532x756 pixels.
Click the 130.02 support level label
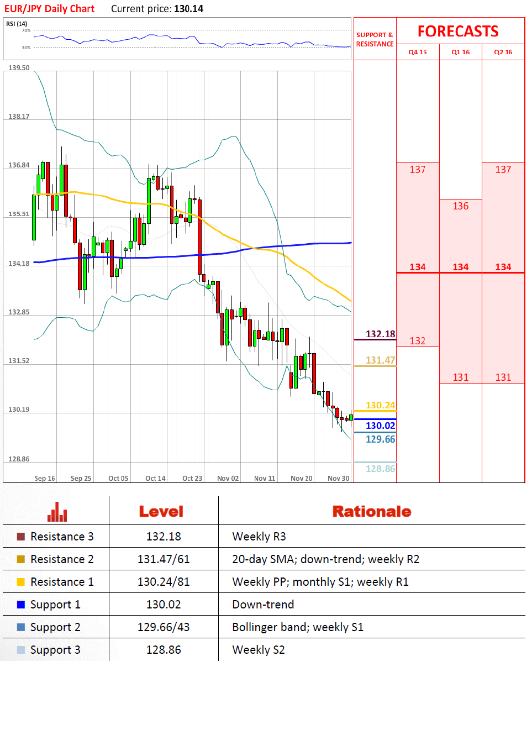pyautogui.click(x=380, y=426)
